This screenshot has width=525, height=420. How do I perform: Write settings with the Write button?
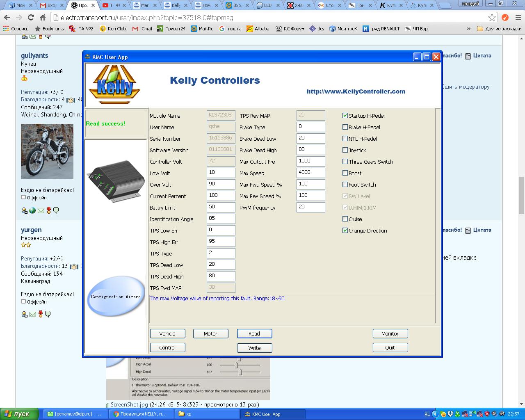[x=254, y=348]
